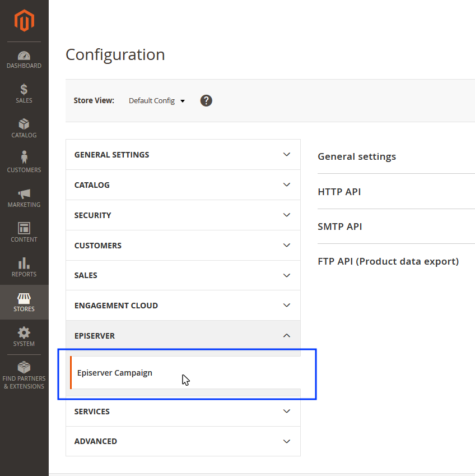This screenshot has width=475, height=476.
Task: Select the Sales sidebar icon
Action: pos(24,94)
